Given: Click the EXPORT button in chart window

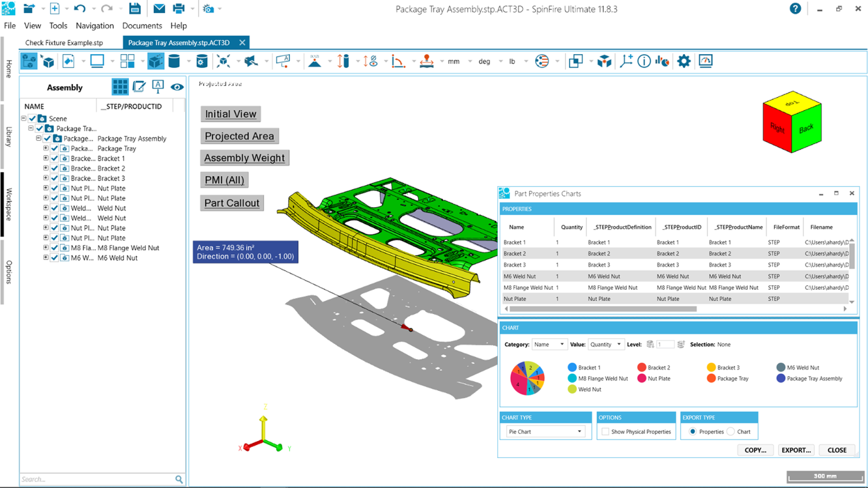Looking at the screenshot, I should point(796,450).
